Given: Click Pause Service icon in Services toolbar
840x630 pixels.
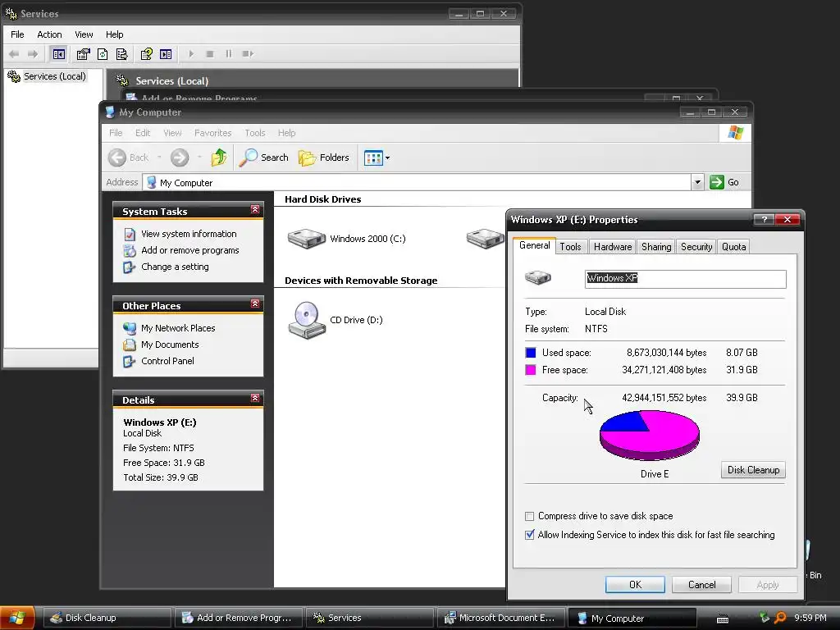Looking at the screenshot, I should click(229, 53).
